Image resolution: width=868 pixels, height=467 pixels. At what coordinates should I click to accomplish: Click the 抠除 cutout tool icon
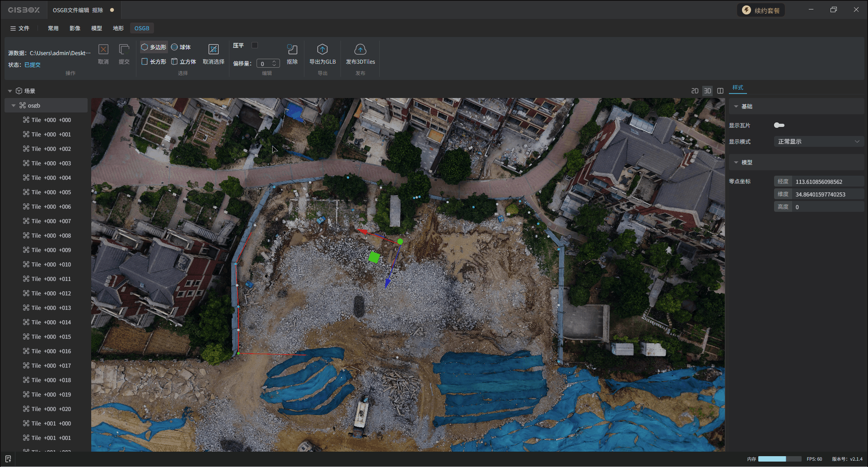(292, 50)
